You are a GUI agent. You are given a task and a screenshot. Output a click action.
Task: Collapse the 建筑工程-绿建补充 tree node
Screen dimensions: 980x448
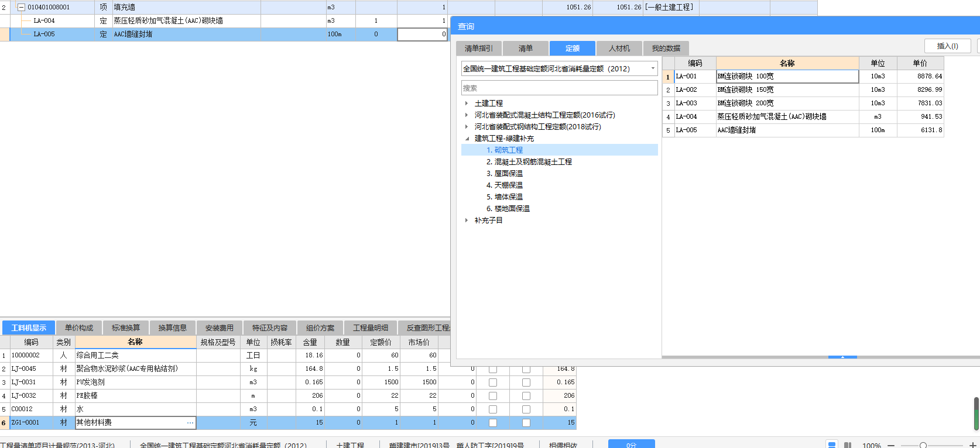click(467, 139)
